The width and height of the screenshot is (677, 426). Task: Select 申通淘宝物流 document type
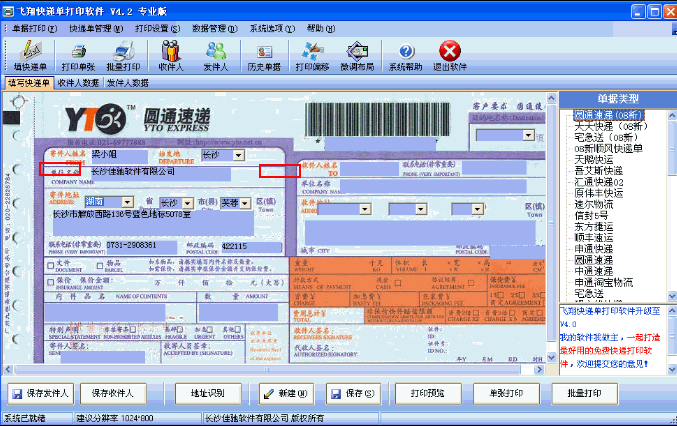(x=603, y=283)
